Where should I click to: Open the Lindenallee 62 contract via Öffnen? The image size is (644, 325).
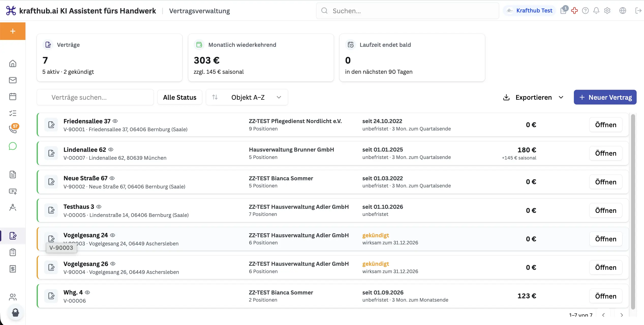click(x=606, y=153)
